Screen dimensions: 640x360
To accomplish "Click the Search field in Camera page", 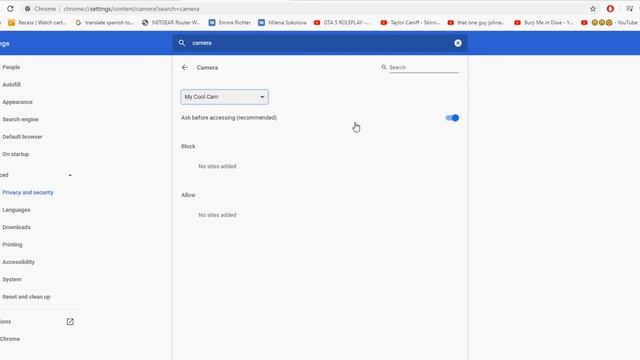I will pos(424,67).
